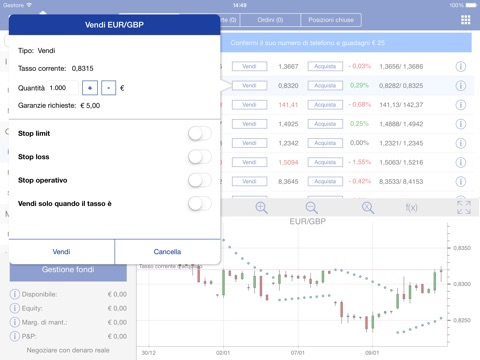
Task: Dismiss the dialog with Cancella
Action: (167, 252)
